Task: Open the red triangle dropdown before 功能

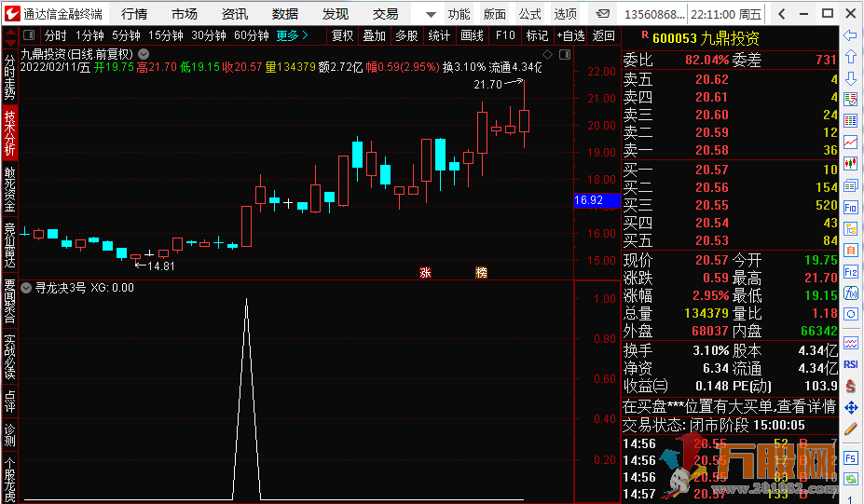Action: point(430,15)
